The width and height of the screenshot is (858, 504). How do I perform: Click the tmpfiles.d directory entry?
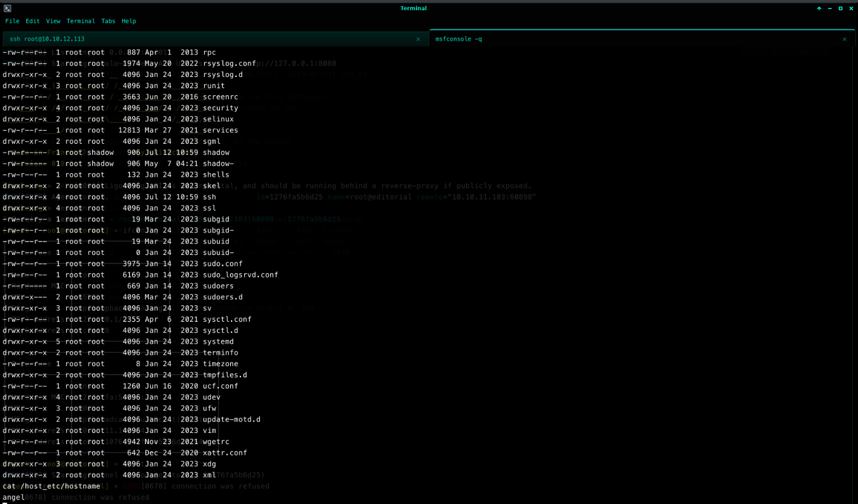225,375
